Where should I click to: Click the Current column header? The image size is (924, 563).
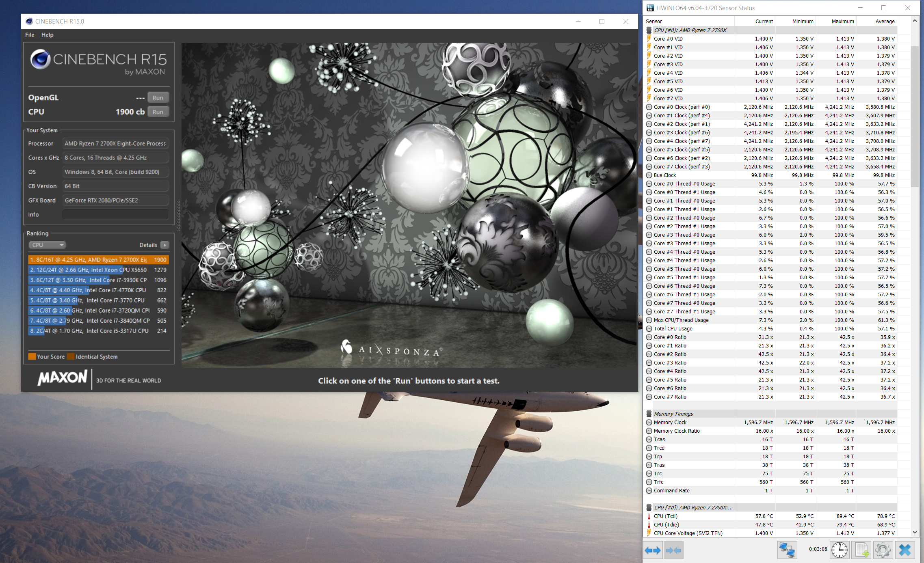click(x=755, y=21)
